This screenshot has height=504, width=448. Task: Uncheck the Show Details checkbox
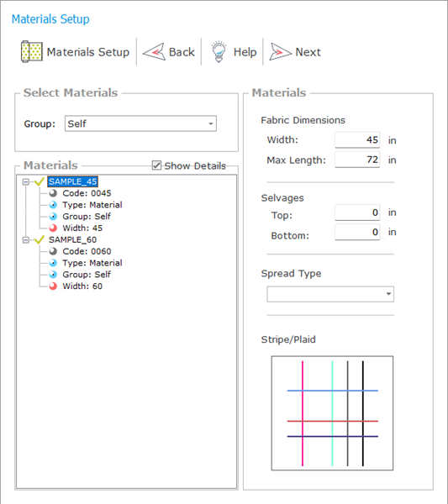(x=156, y=165)
